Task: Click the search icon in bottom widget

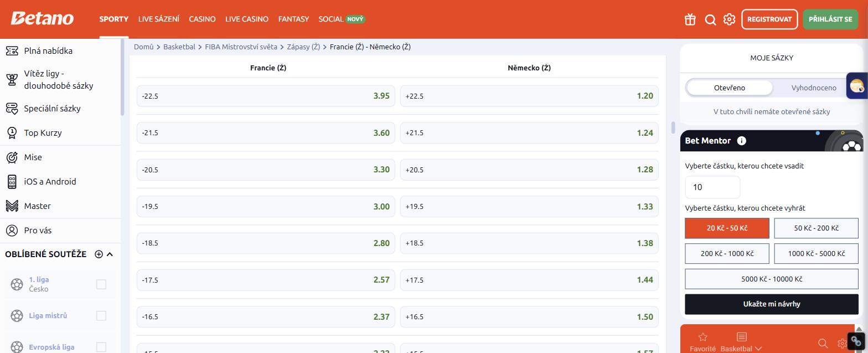Action: pos(823,344)
